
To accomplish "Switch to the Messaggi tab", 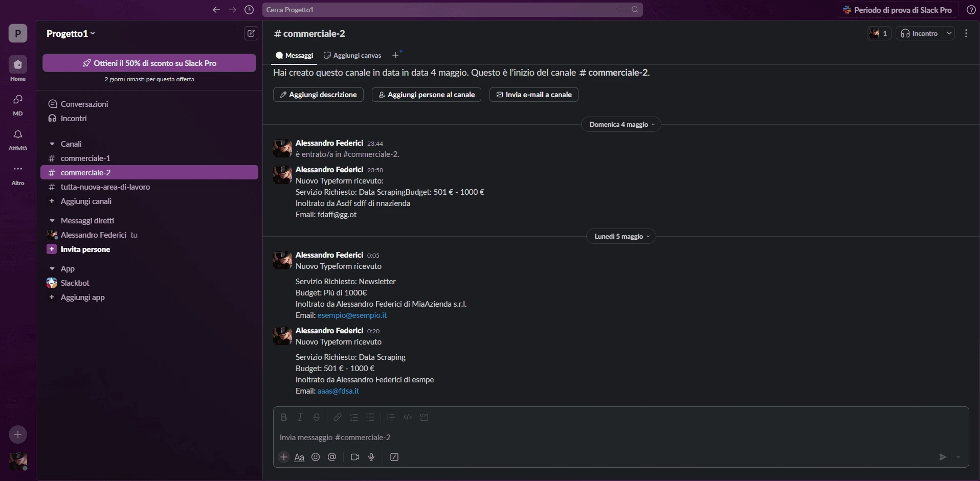I will pos(294,55).
